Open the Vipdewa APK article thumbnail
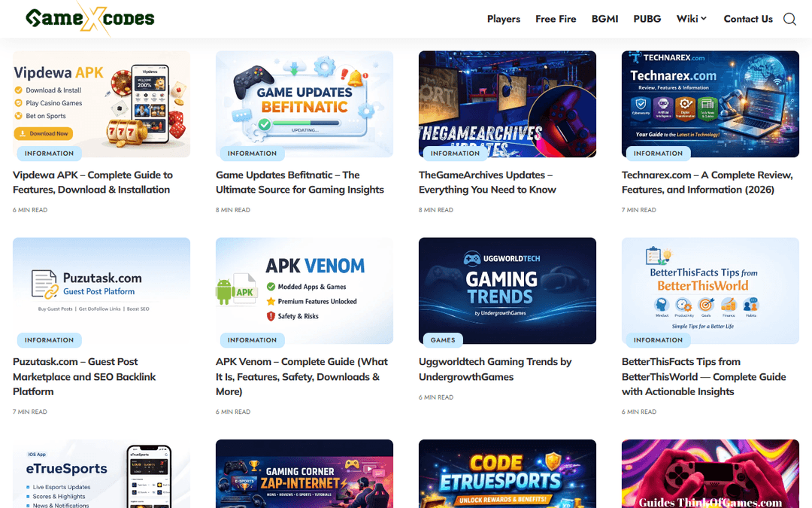This screenshot has height=508, width=812. tap(101, 104)
